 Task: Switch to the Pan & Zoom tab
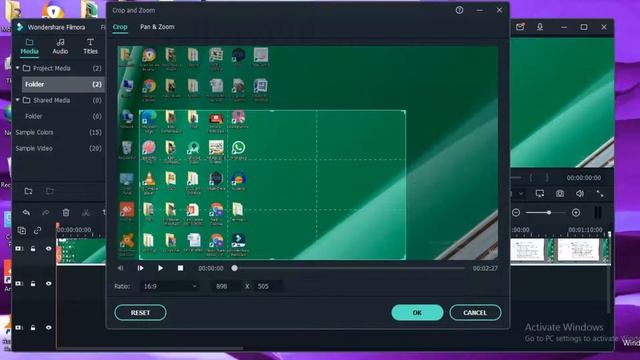click(157, 27)
